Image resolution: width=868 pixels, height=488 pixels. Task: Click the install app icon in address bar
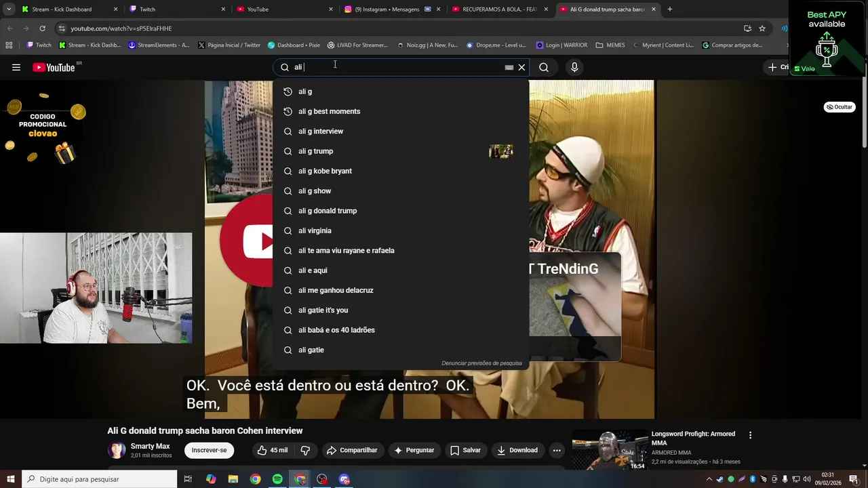pos(747,28)
